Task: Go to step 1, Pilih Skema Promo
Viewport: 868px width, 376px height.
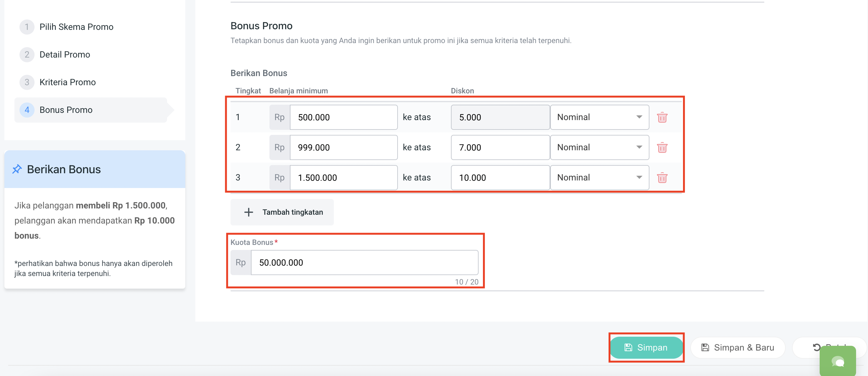Action: click(x=76, y=27)
